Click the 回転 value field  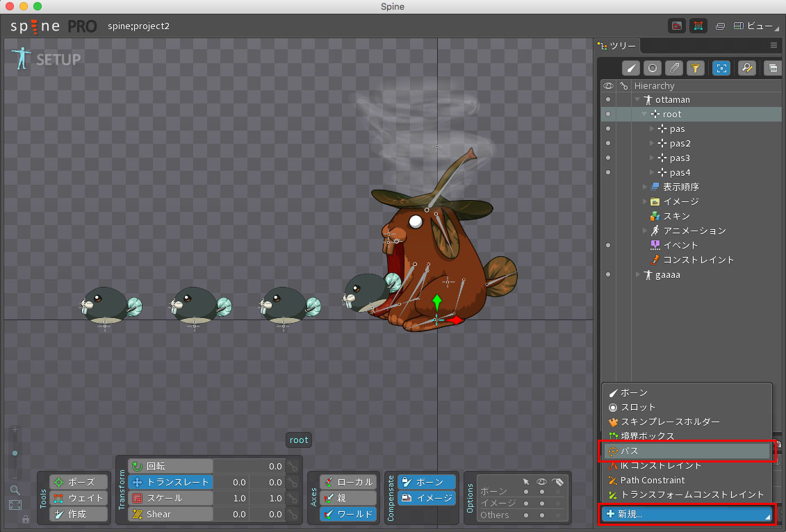click(249, 467)
